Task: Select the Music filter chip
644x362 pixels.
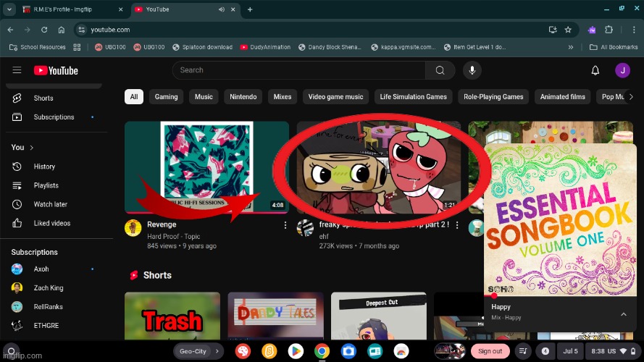Action: [x=204, y=97]
